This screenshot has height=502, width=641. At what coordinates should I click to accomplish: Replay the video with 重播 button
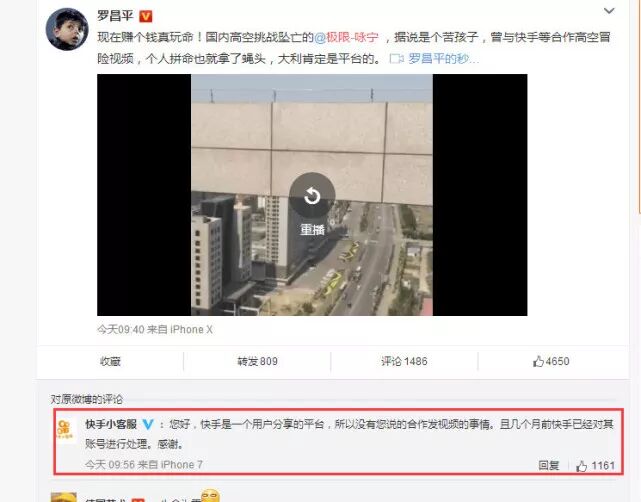click(x=312, y=204)
